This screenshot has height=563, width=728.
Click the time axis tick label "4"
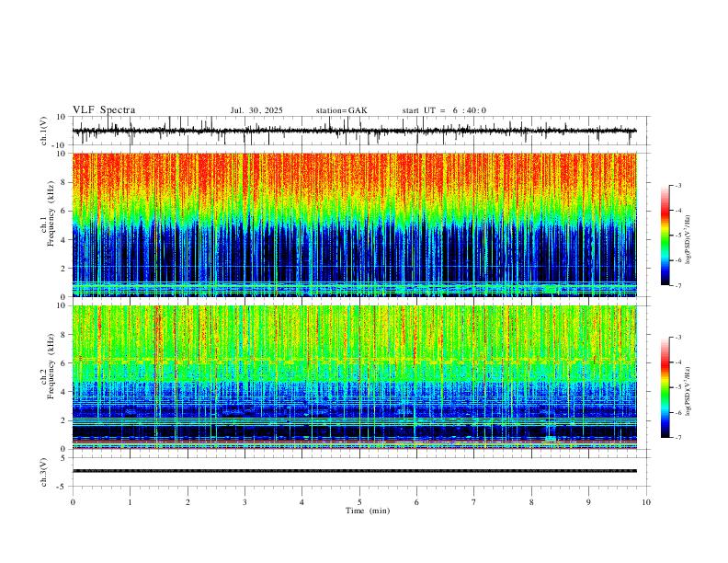[x=302, y=502]
